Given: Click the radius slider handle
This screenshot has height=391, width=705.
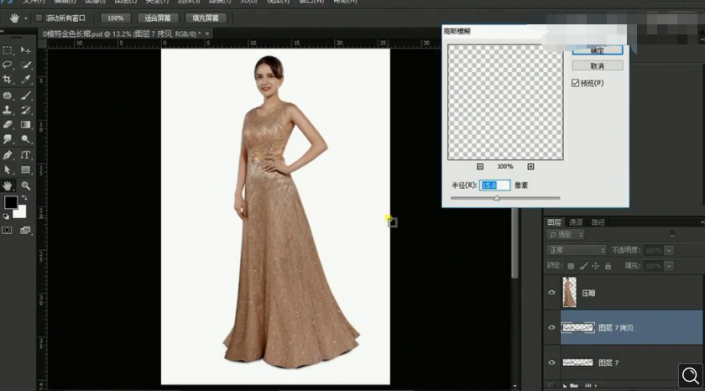Looking at the screenshot, I should (x=497, y=198).
